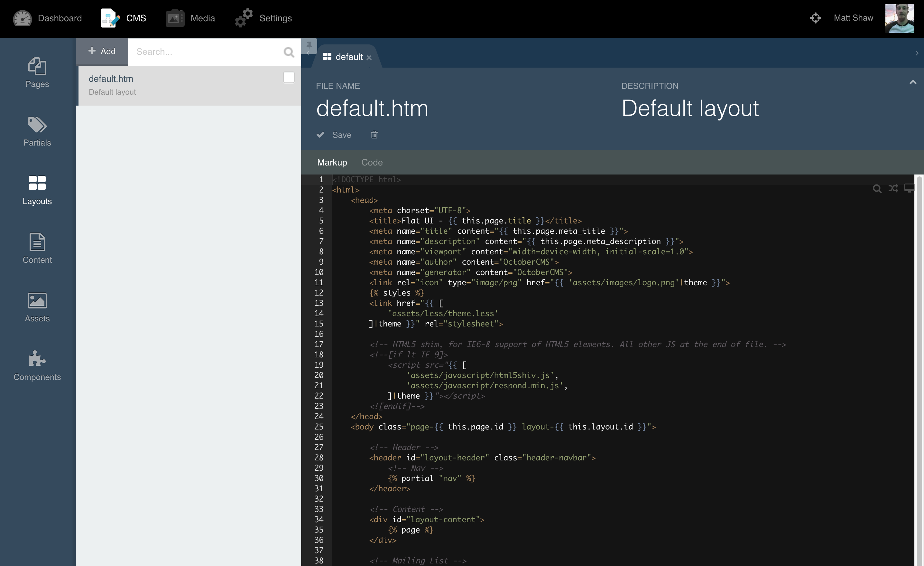Open the Pages sidebar section
924x566 pixels.
pyautogui.click(x=37, y=73)
